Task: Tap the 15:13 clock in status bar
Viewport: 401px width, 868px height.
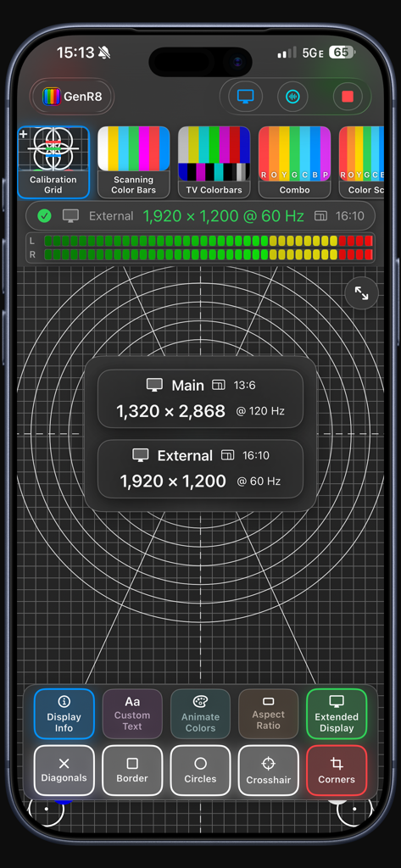Action: tap(76, 53)
